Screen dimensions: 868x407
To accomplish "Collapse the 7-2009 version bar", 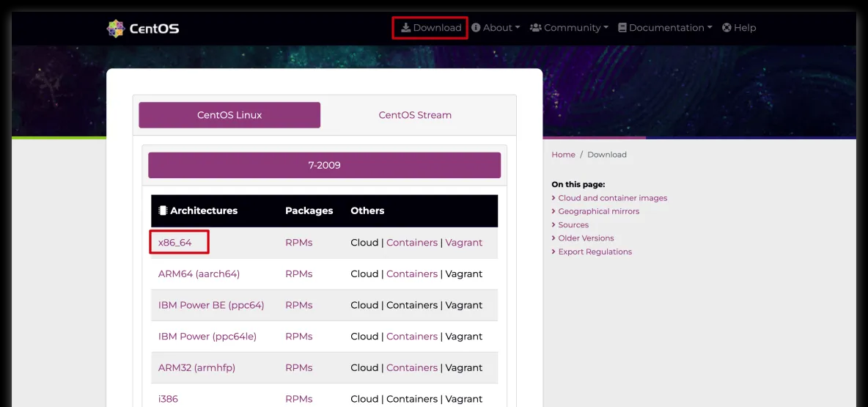I will [x=324, y=165].
